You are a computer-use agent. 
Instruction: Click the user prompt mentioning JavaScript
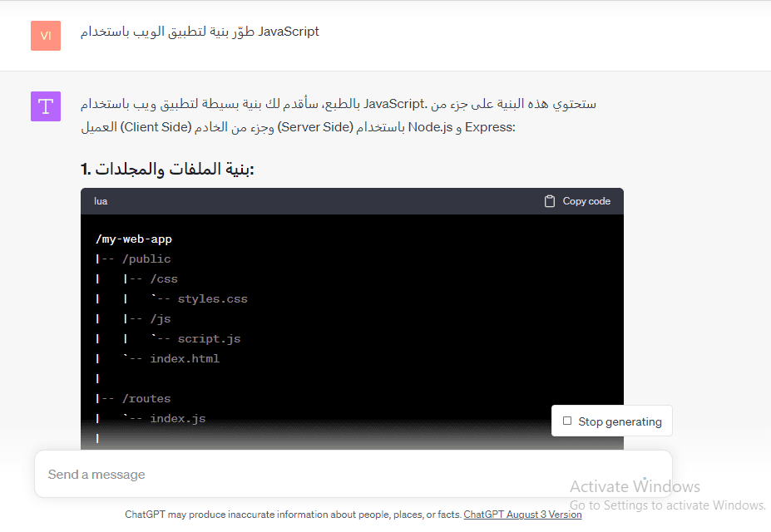[x=200, y=32]
